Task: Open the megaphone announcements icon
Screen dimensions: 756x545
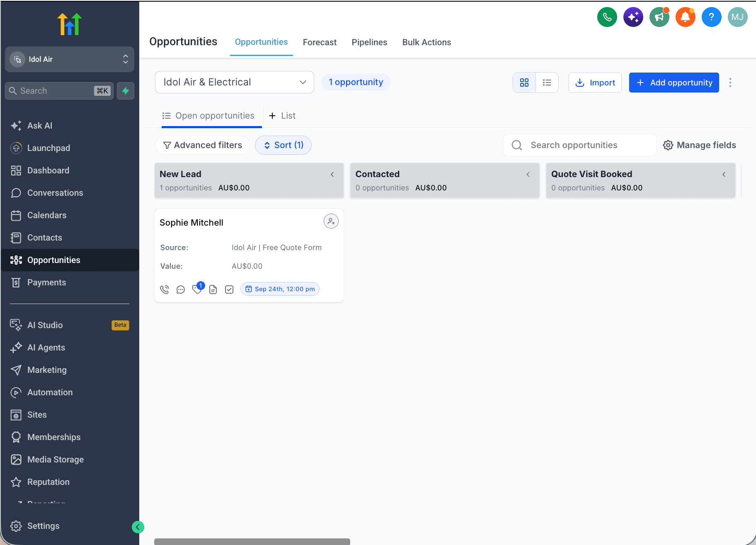Action: pos(659,17)
